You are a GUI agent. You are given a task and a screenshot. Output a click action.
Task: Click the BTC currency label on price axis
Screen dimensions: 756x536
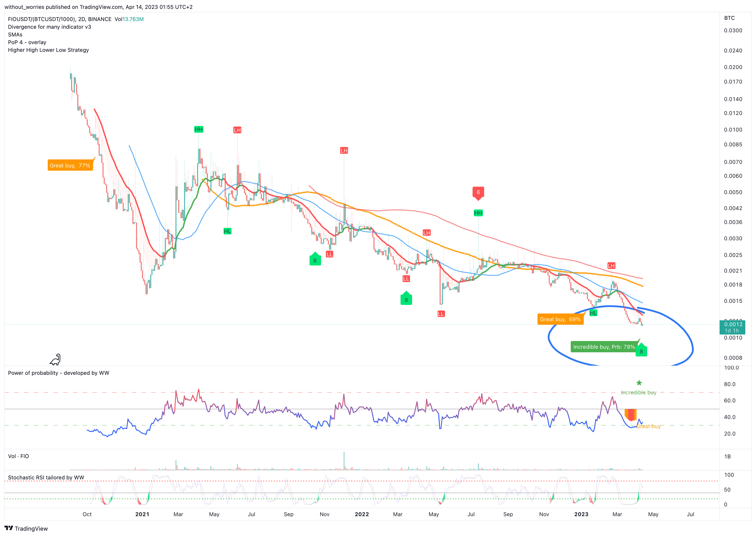tap(730, 18)
